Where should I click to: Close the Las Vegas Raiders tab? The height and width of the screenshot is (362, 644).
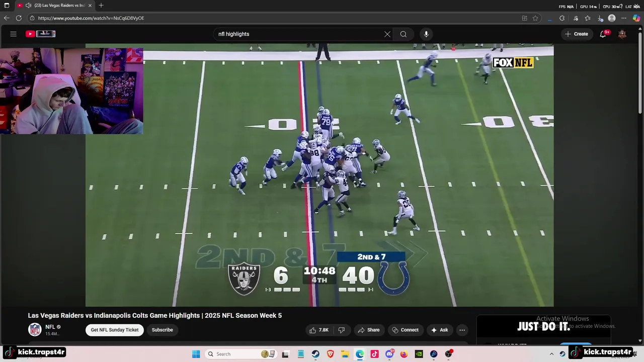[90, 6]
